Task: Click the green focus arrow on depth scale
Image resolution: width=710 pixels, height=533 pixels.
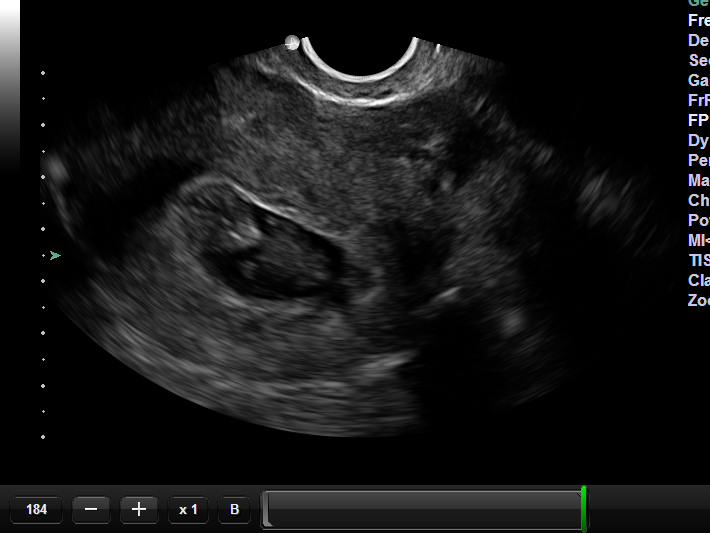Action: [x=55, y=256]
